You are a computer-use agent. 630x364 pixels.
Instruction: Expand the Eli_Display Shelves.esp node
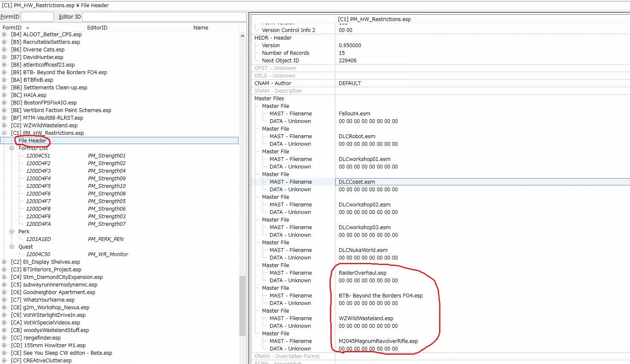click(x=4, y=262)
